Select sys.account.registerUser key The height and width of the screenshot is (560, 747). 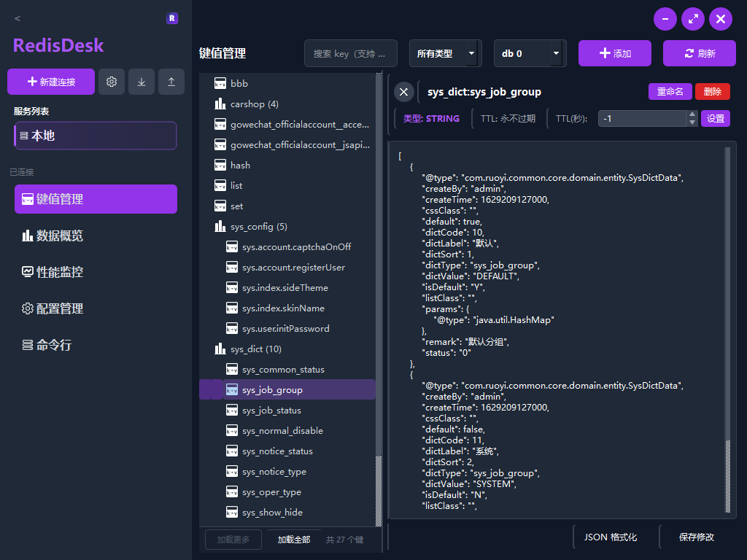293,268
